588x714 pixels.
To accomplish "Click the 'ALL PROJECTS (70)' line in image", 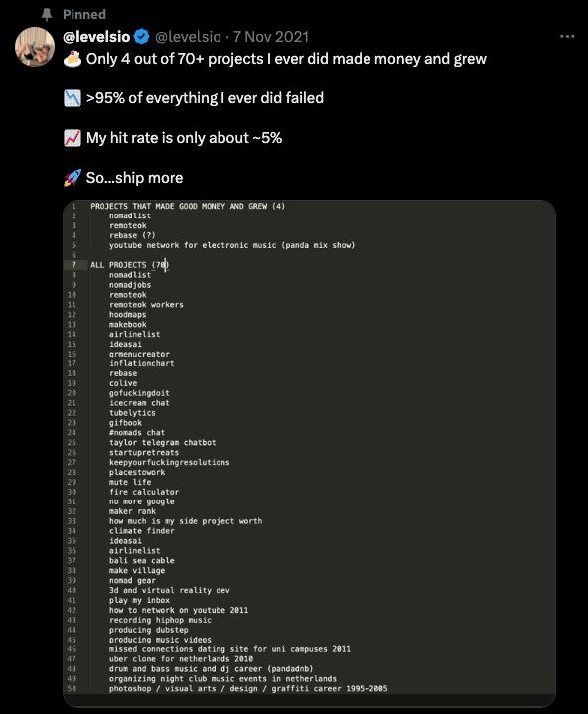I will point(130,265).
